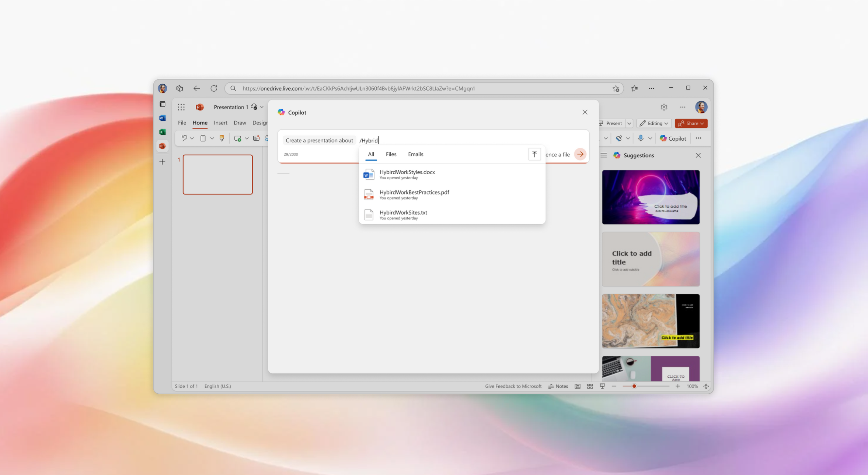This screenshot has height=475, width=868.
Task: Click the Copilot send arrow button
Action: click(580, 154)
